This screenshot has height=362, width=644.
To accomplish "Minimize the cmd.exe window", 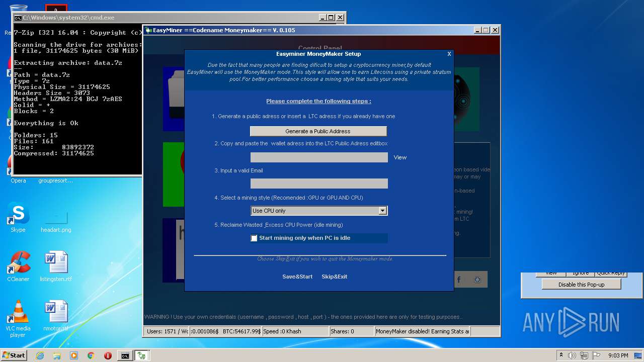I will 323,18.
